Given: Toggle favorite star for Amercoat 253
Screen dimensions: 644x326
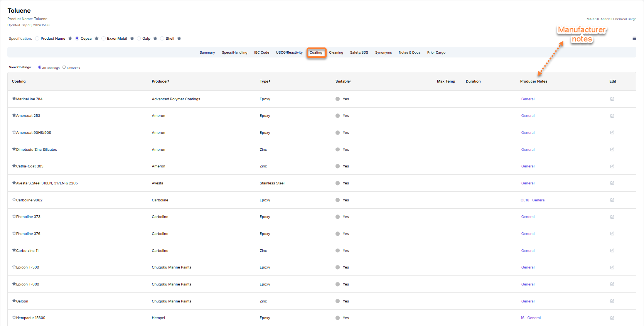Looking at the screenshot, I should pyautogui.click(x=14, y=115).
